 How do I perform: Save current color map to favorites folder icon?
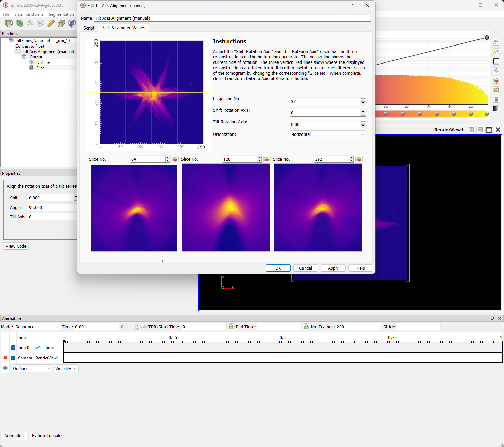pyautogui.click(x=496, y=81)
